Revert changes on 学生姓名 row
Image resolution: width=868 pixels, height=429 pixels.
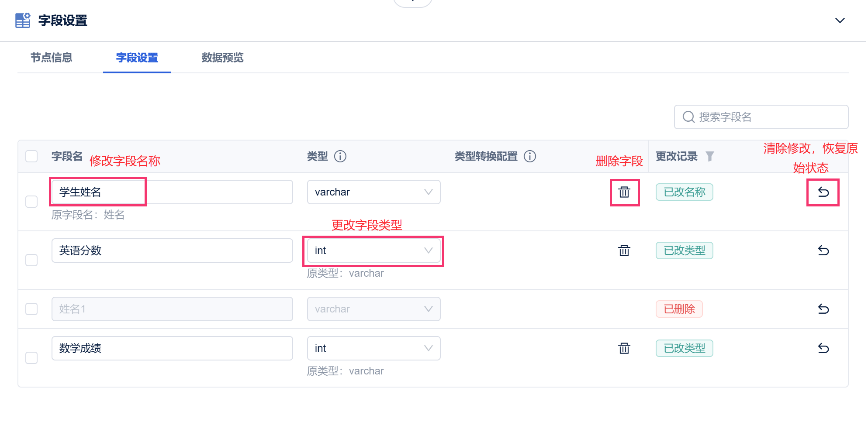823,192
